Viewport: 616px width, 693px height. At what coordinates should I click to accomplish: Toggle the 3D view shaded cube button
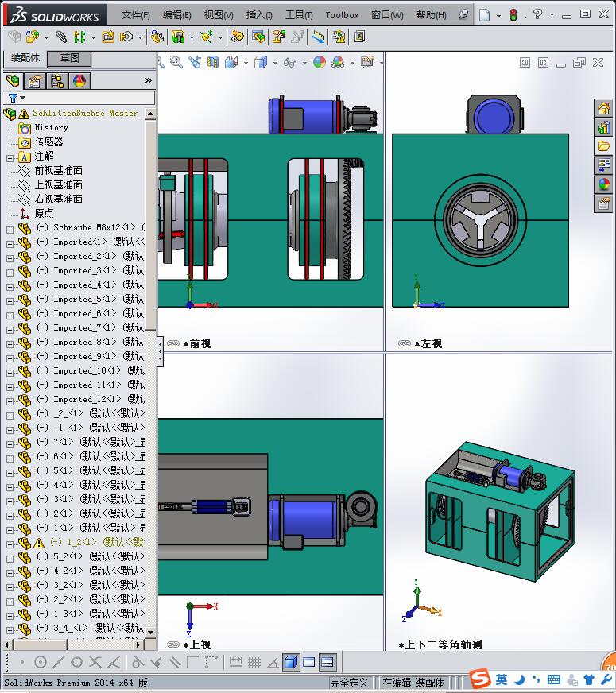tap(291, 662)
